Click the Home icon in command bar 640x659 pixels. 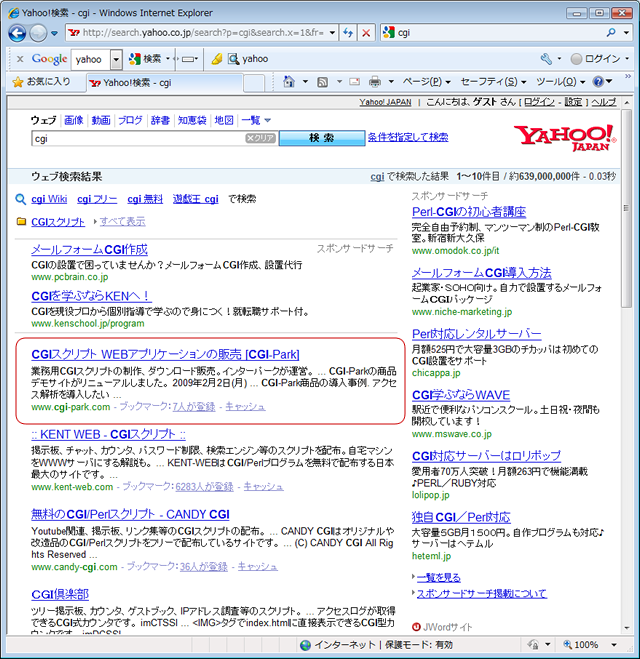point(289,82)
